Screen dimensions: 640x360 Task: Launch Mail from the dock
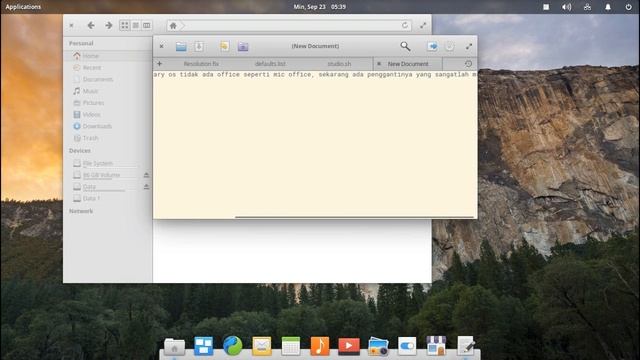pyautogui.click(x=262, y=346)
